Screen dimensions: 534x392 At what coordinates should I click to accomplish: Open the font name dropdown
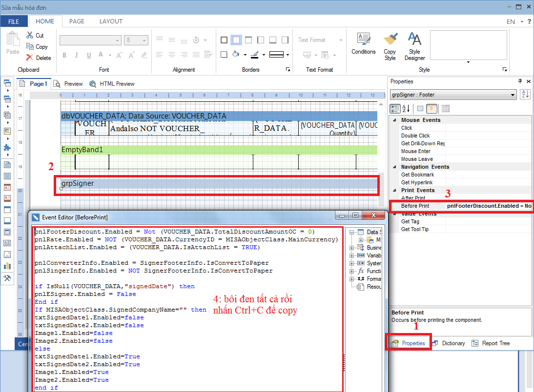[x=118, y=40]
